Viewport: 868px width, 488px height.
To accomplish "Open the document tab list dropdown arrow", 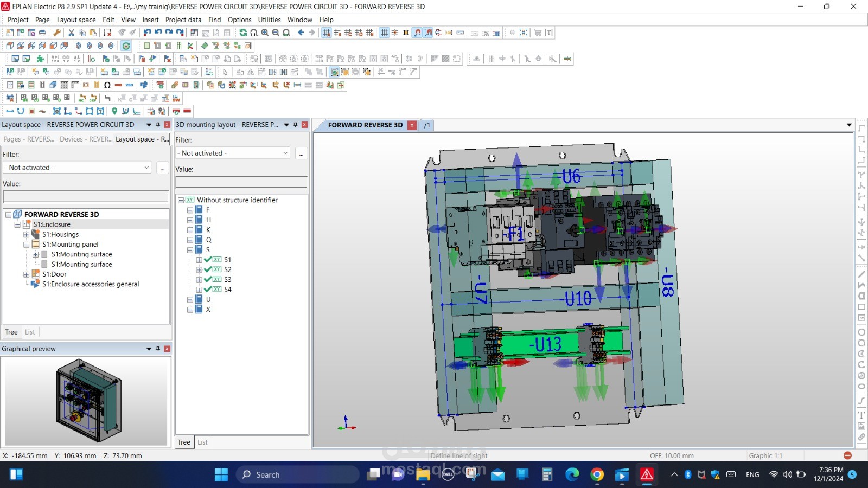I will [849, 125].
